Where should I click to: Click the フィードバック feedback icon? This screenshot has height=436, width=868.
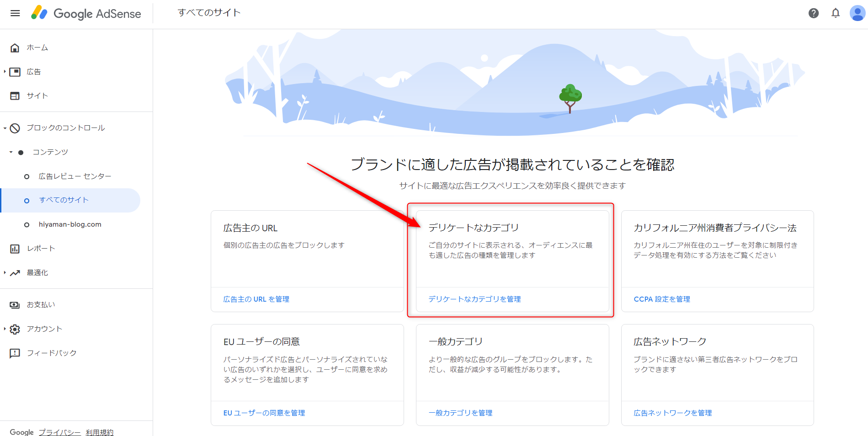pyautogui.click(x=15, y=353)
